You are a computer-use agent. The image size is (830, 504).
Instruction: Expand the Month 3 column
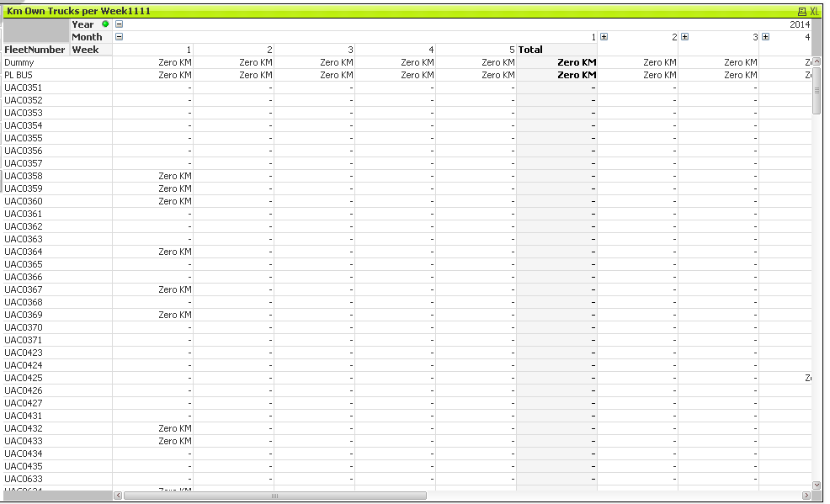(x=685, y=36)
